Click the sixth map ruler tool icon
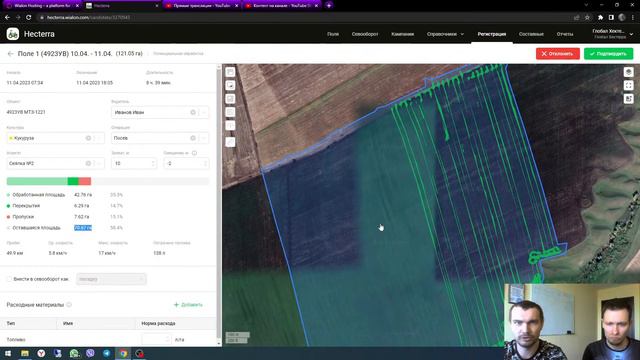This screenshot has height=360, width=640. click(231, 142)
